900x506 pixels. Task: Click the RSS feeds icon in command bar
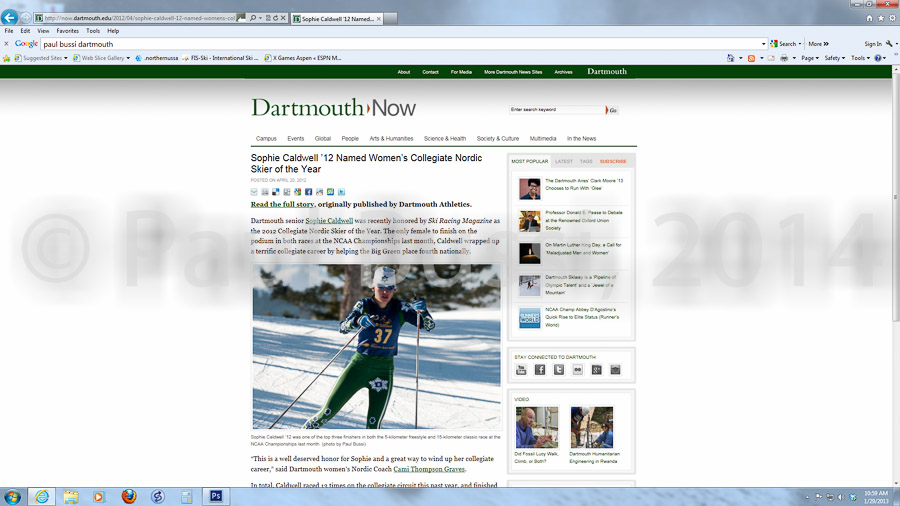[751, 58]
